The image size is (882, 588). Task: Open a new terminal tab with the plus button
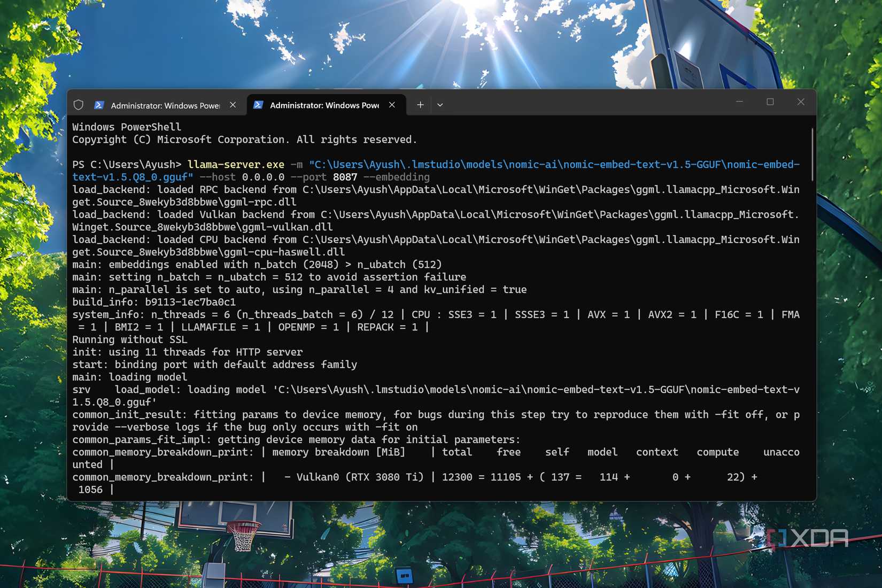point(420,105)
